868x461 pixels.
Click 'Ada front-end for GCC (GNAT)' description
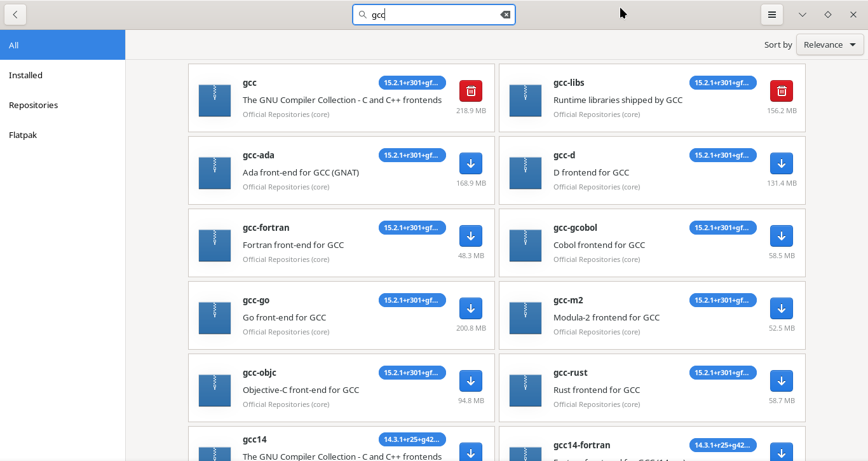(x=301, y=172)
